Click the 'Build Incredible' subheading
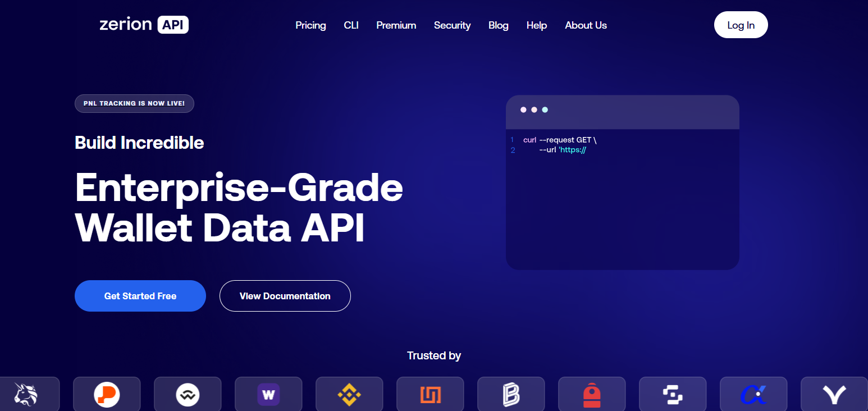Viewport: 868px width, 411px height. click(139, 143)
